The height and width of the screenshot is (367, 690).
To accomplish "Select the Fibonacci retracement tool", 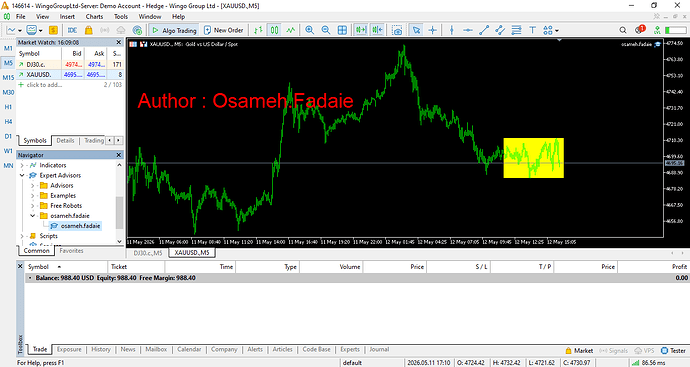I will point(516,30).
